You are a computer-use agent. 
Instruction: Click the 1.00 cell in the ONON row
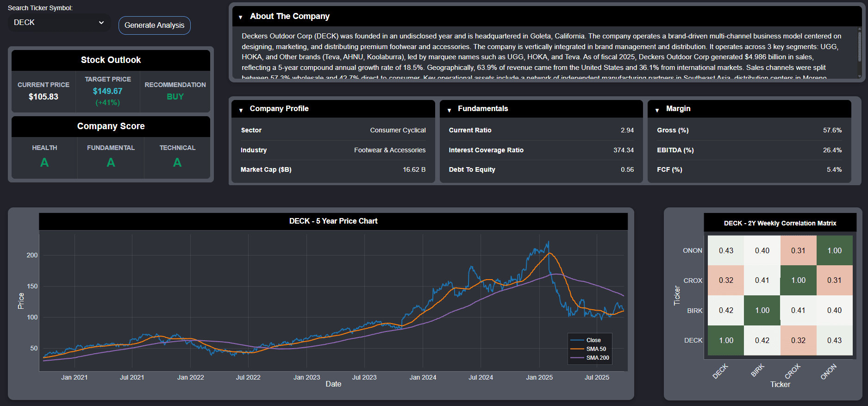[834, 250]
